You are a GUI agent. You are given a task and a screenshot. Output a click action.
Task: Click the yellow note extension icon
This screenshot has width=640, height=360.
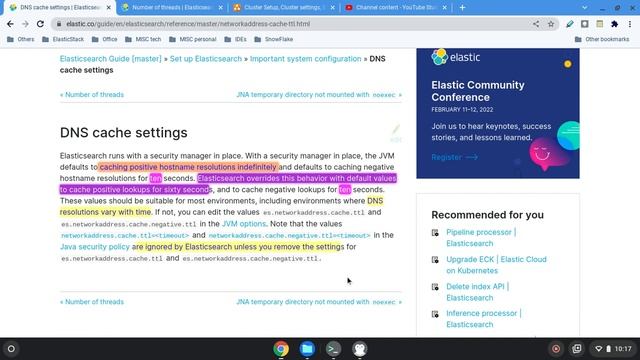coord(600,24)
